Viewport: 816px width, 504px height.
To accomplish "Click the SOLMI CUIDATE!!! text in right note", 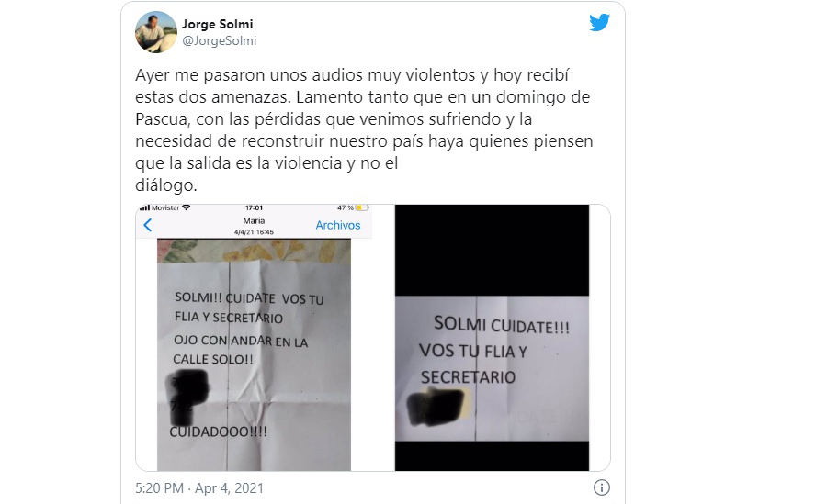I will click(x=502, y=325).
